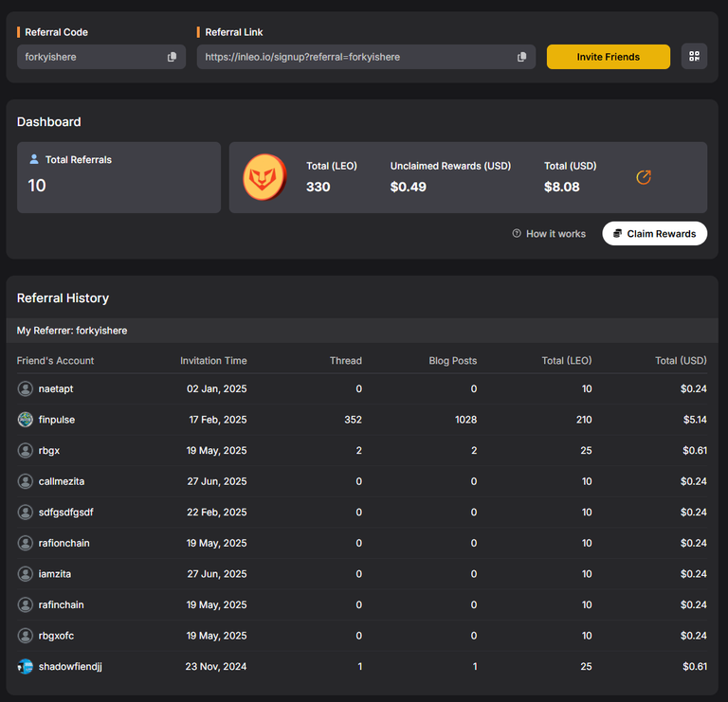Click the dashboard Total (USD) value $8.08
This screenshot has height=702, width=728.
click(562, 187)
